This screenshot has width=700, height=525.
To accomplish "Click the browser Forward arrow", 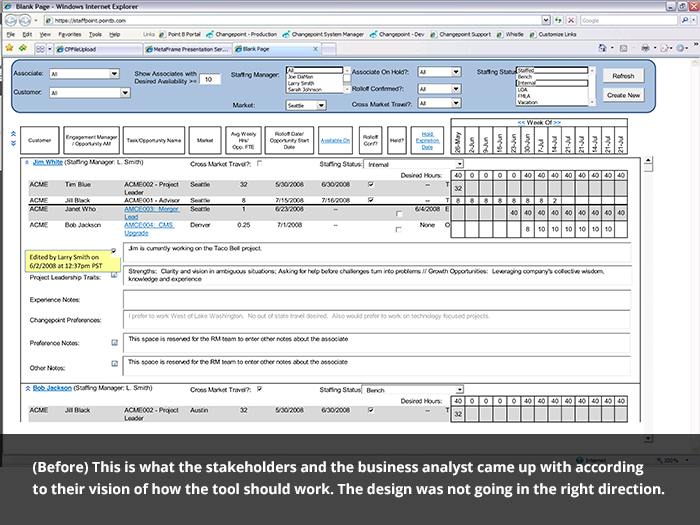I will click(25, 20).
